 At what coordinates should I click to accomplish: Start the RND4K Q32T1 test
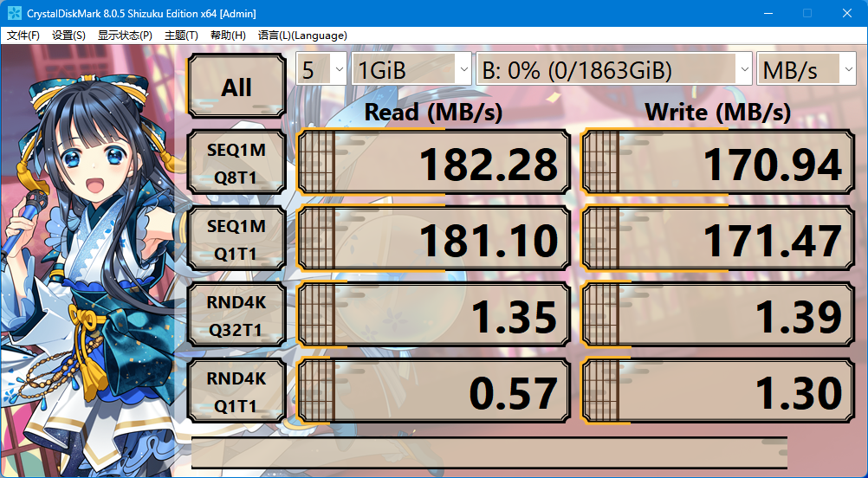pyautogui.click(x=237, y=315)
